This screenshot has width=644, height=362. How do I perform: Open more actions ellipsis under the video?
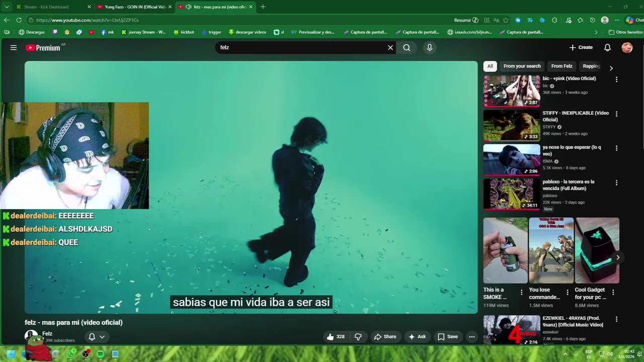471,337
